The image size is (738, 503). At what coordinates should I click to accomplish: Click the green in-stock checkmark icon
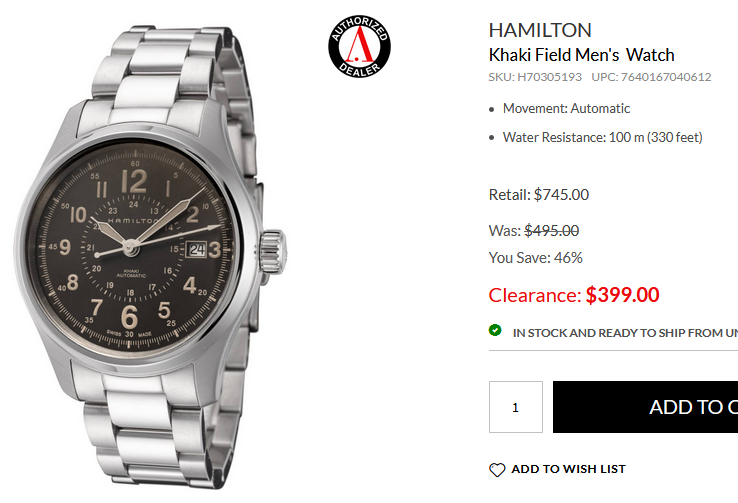pyautogui.click(x=495, y=330)
